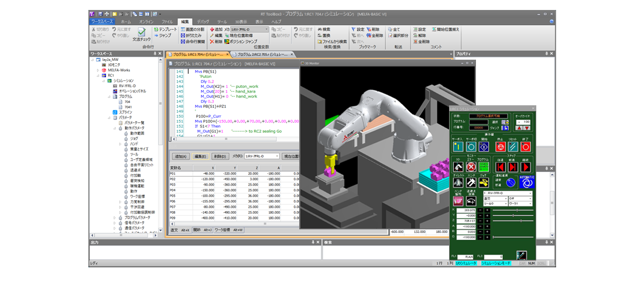The image size is (644, 282).
Task: Toggle the AUTOMATIC mode button
Action: [x=527, y=183]
